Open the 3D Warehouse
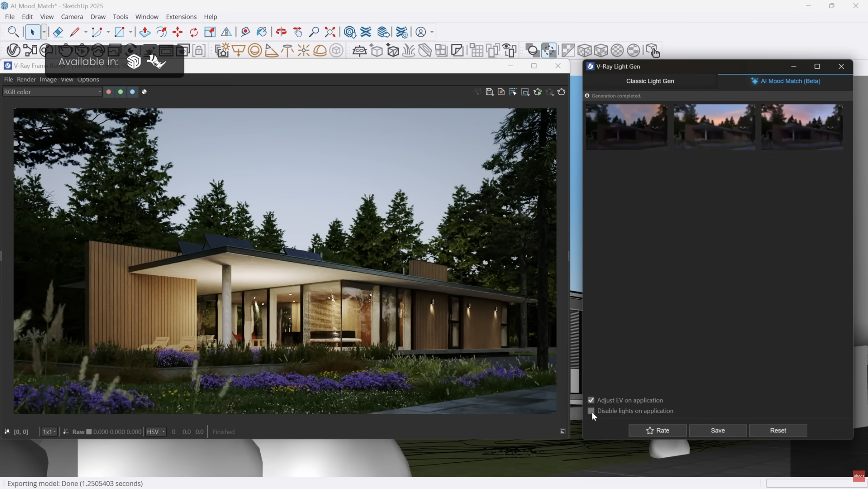The height and width of the screenshot is (489, 868). pyautogui.click(x=350, y=32)
